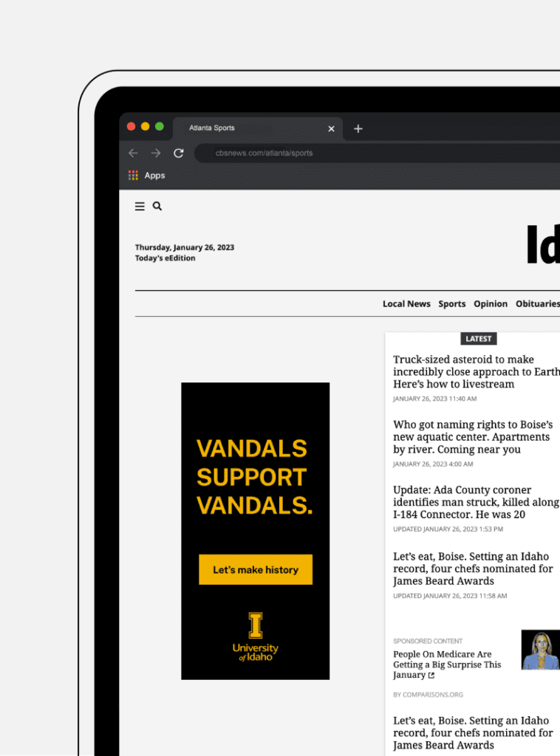Click the BY COMPARISONS.ORG byline
This screenshot has height=756, width=560.
tap(428, 695)
